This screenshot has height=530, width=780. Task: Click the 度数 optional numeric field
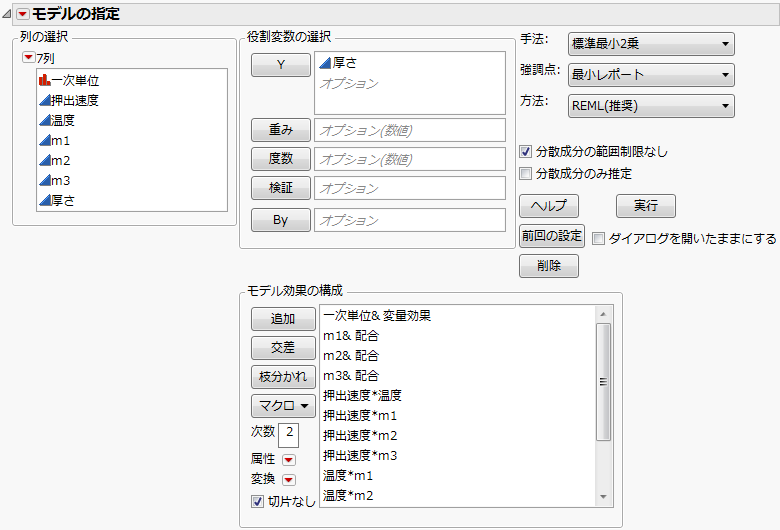point(410,159)
